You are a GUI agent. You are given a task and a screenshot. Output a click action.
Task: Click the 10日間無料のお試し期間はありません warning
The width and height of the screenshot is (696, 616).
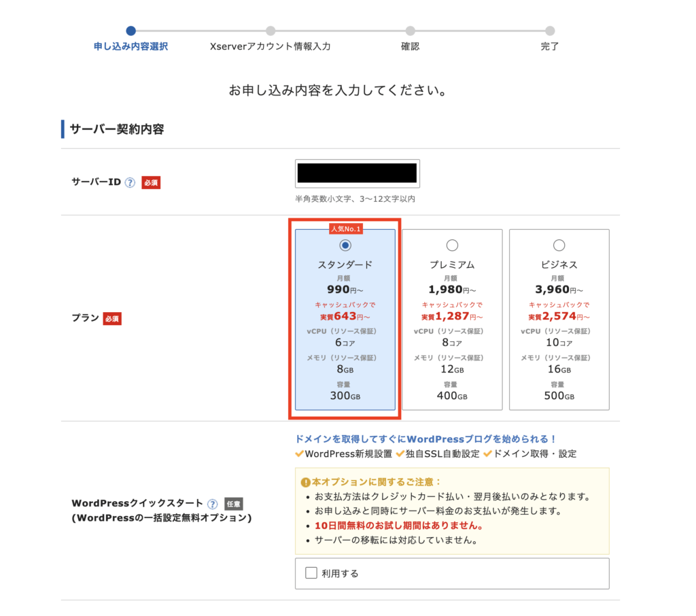click(x=398, y=526)
